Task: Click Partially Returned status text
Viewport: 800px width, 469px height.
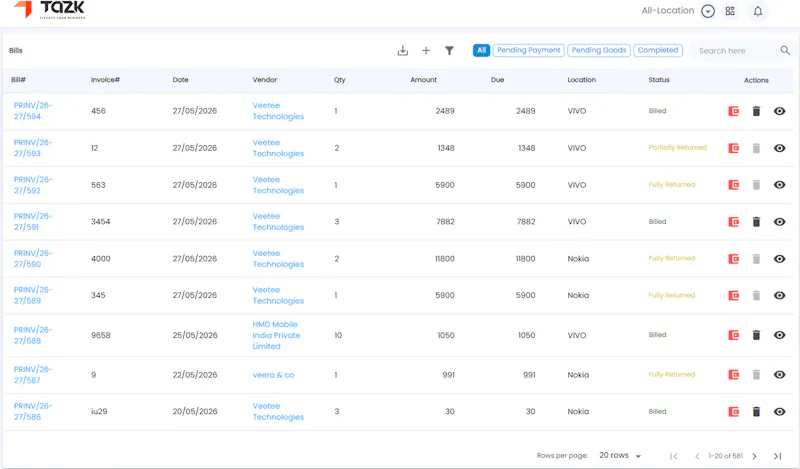Action: [x=678, y=147]
